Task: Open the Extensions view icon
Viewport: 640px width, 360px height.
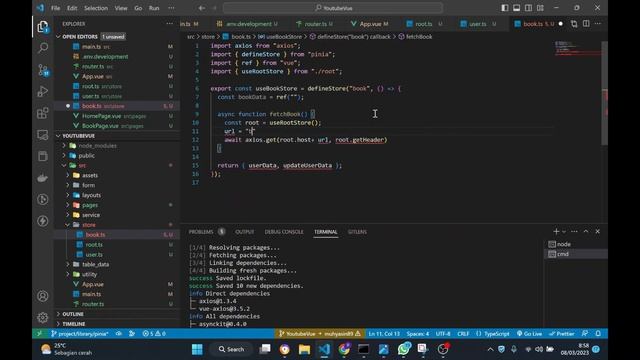Action: pos(43,113)
